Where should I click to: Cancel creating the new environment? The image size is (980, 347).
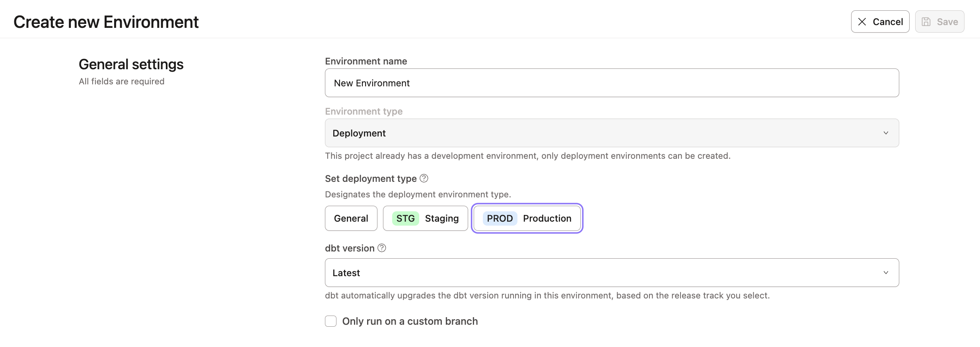880,22
